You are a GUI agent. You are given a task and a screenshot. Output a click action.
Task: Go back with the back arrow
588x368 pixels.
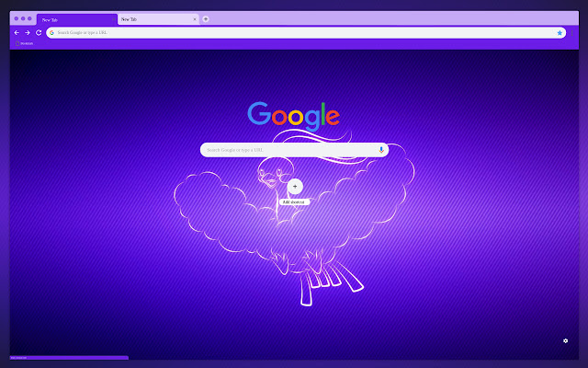17,33
